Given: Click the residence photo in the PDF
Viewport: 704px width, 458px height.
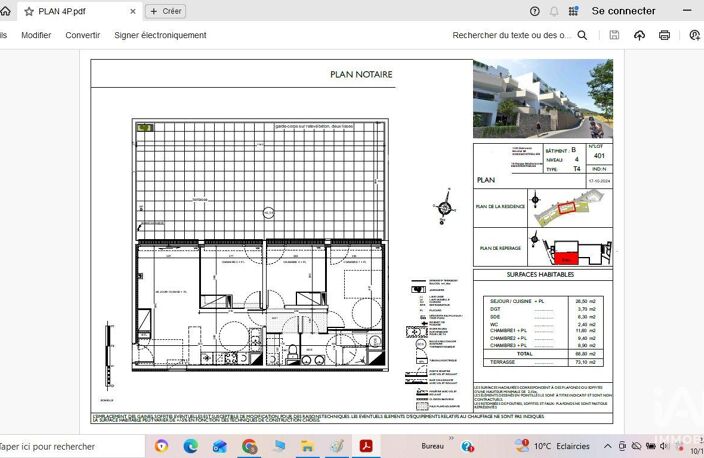Looking at the screenshot, I should click(543, 98).
